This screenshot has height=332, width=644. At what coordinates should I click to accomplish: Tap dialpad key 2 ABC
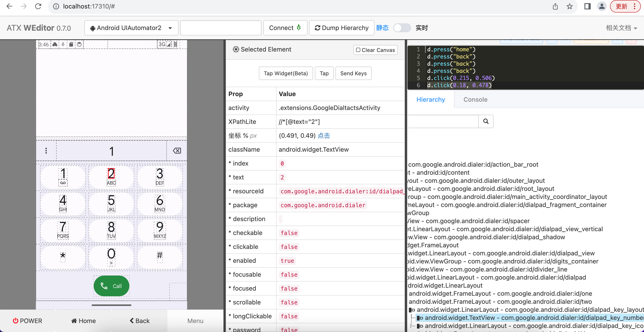(111, 177)
